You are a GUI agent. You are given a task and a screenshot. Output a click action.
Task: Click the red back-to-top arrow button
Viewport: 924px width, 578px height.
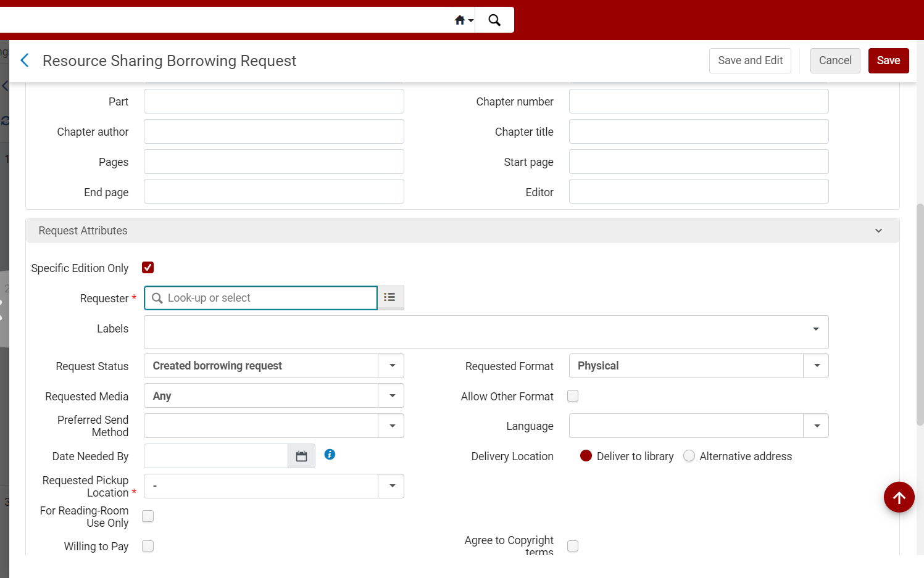[x=899, y=497]
